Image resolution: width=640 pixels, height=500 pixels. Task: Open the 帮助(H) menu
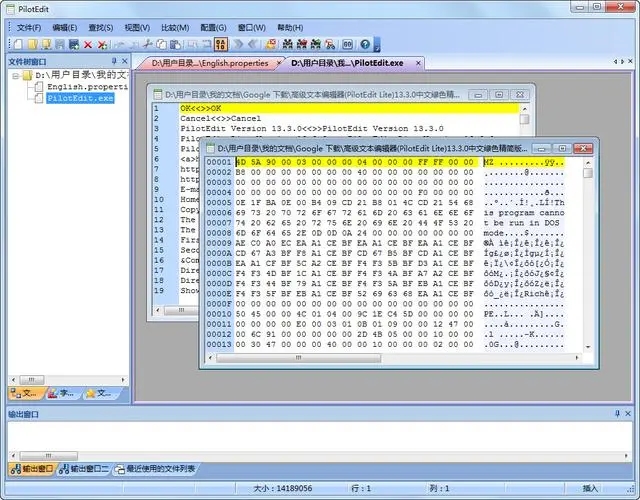tap(290, 27)
